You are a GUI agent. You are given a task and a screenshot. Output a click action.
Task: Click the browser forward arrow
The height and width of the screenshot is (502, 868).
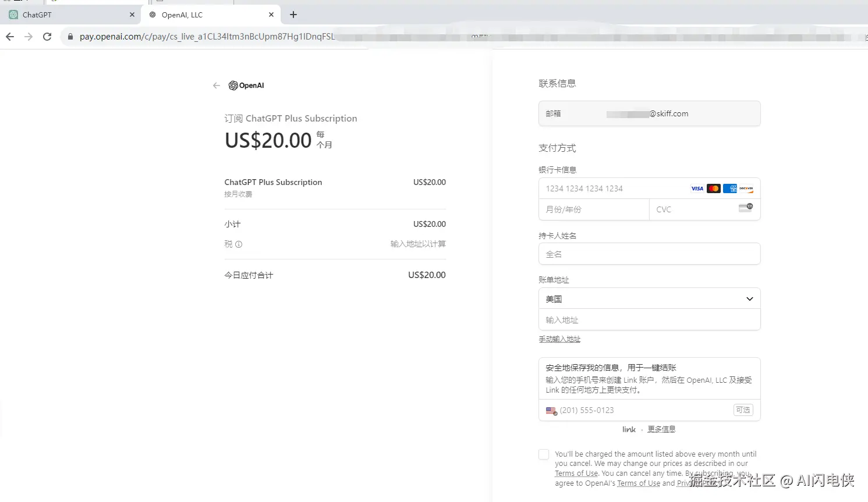pyautogui.click(x=29, y=37)
